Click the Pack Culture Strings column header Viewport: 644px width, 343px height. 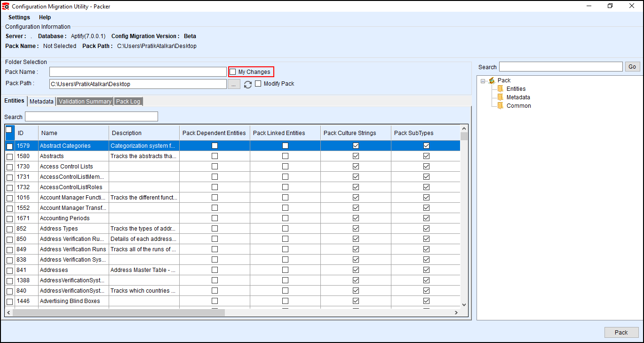tap(356, 133)
